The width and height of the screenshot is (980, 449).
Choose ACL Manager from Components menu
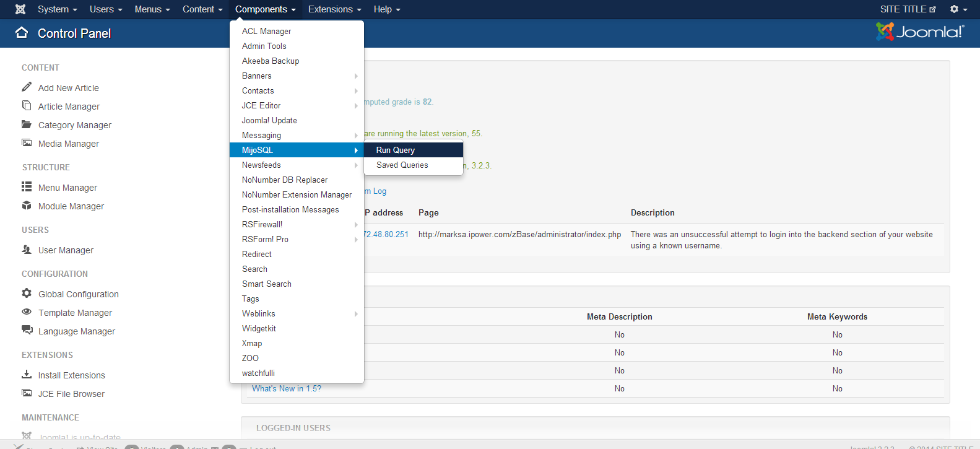[x=297, y=31]
